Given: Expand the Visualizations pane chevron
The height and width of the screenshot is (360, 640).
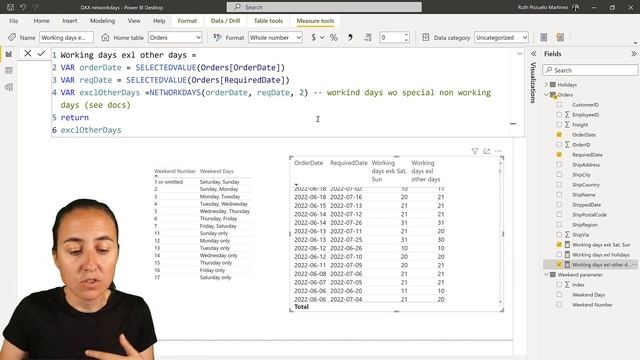Looking at the screenshot, I should pyautogui.click(x=533, y=53).
